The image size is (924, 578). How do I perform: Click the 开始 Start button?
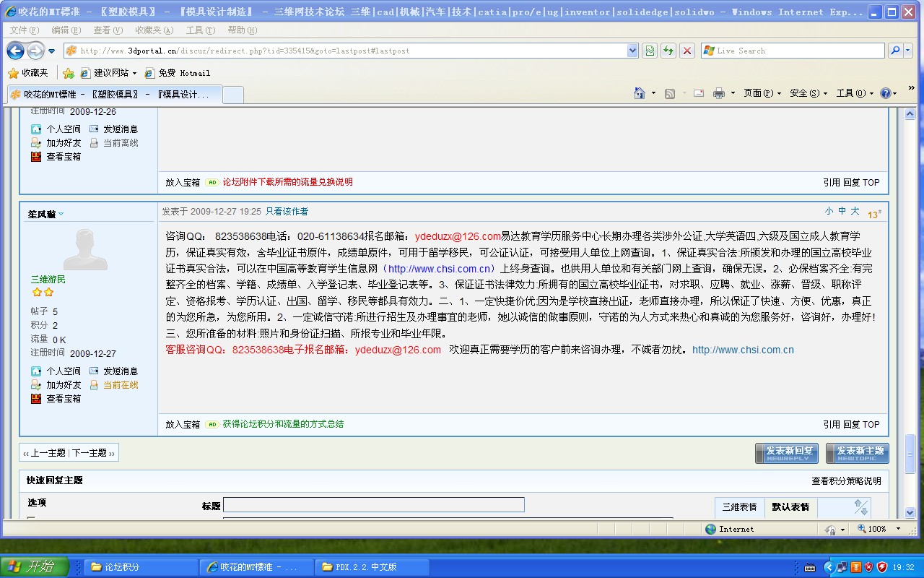click(35, 566)
